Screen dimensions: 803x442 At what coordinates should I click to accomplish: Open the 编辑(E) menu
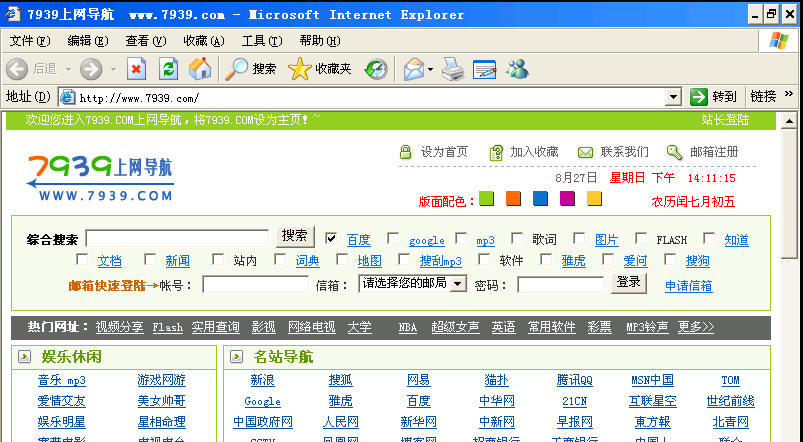point(88,41)
